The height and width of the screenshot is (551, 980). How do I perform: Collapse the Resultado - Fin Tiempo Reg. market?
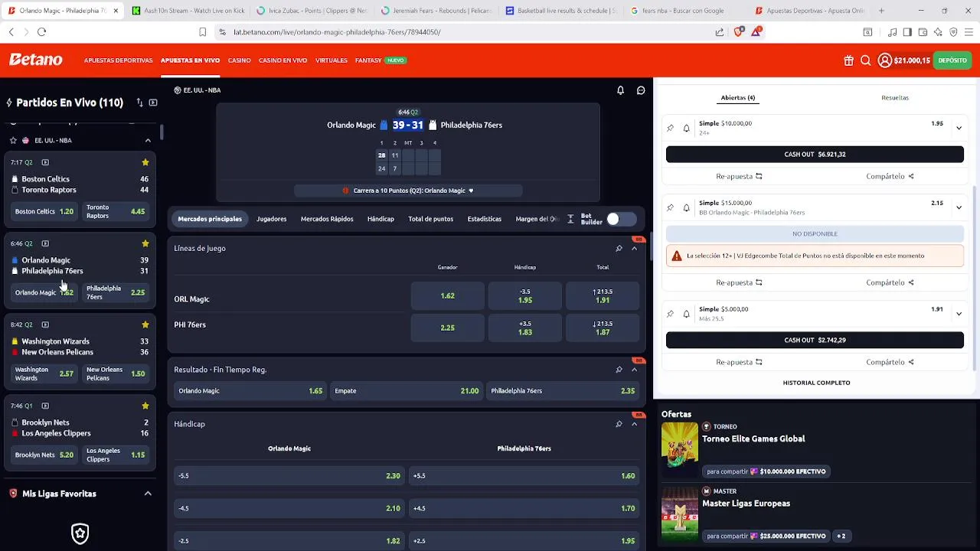tap(634, 370)
